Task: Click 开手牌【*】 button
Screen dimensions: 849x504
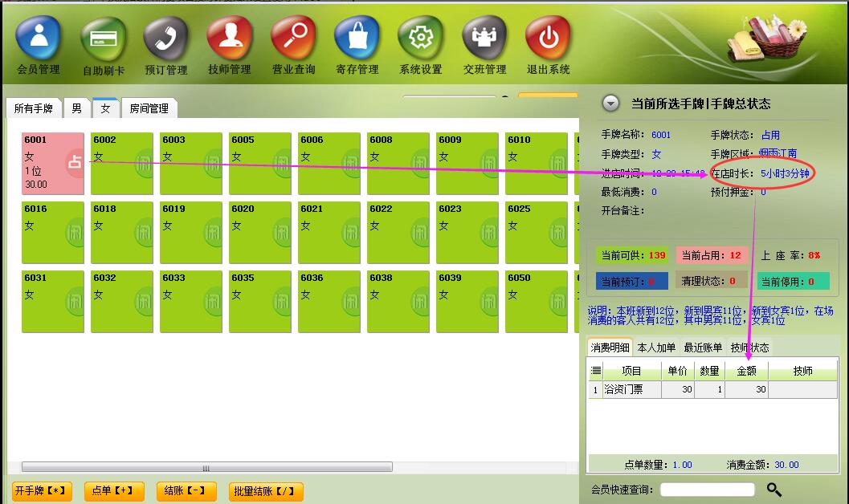Action: pos(42,490)
